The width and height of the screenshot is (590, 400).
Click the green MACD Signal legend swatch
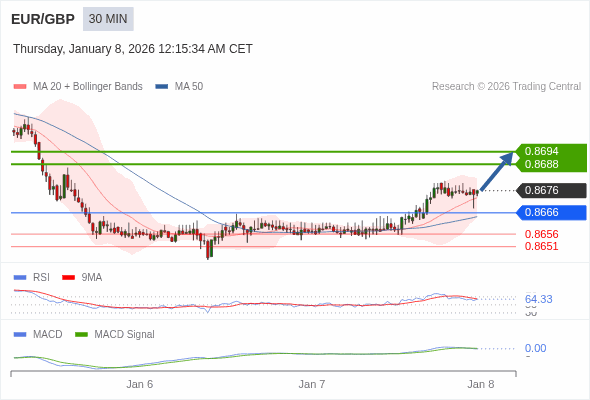81,335
